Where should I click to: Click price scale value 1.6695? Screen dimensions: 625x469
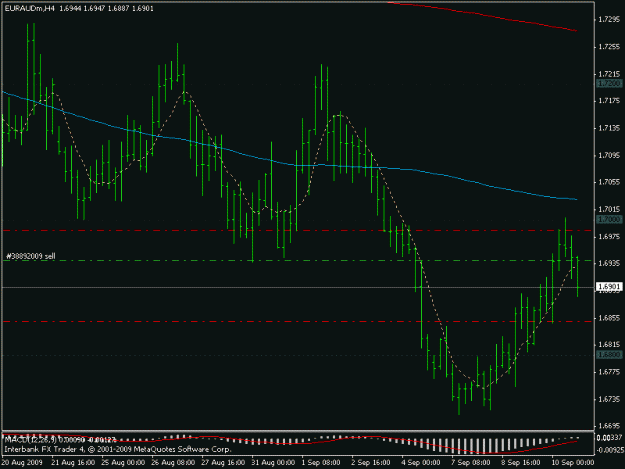point(609,426)
